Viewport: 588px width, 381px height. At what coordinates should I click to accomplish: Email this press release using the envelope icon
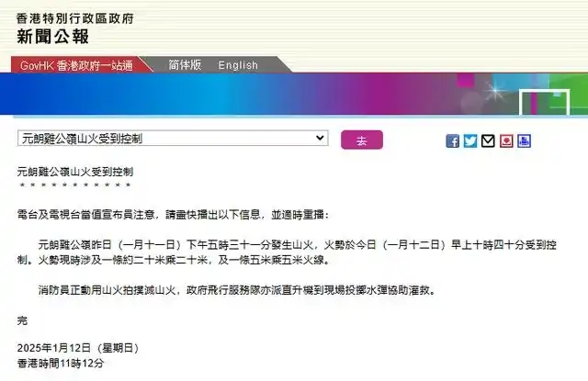click(x=488, y=141)
